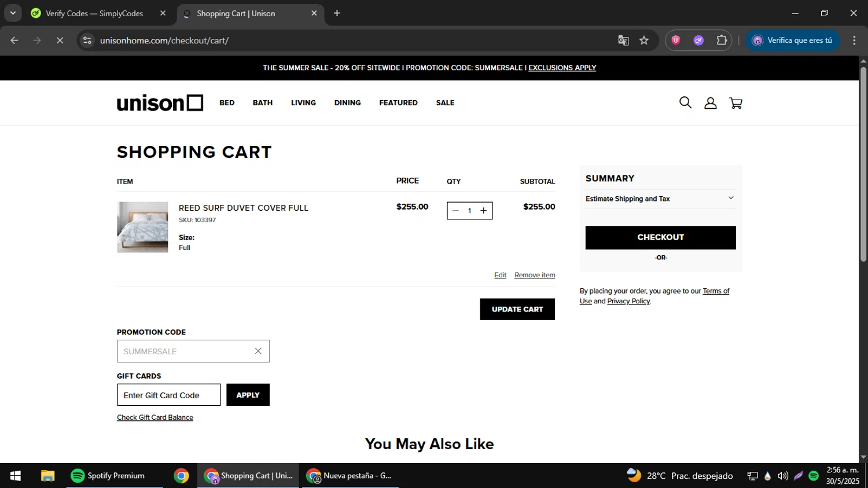Image resolution: width=868 pixels, height=488 pixels.
Task: Click the duvet cover product thumbnail
Action: click(x=142, y=227)
